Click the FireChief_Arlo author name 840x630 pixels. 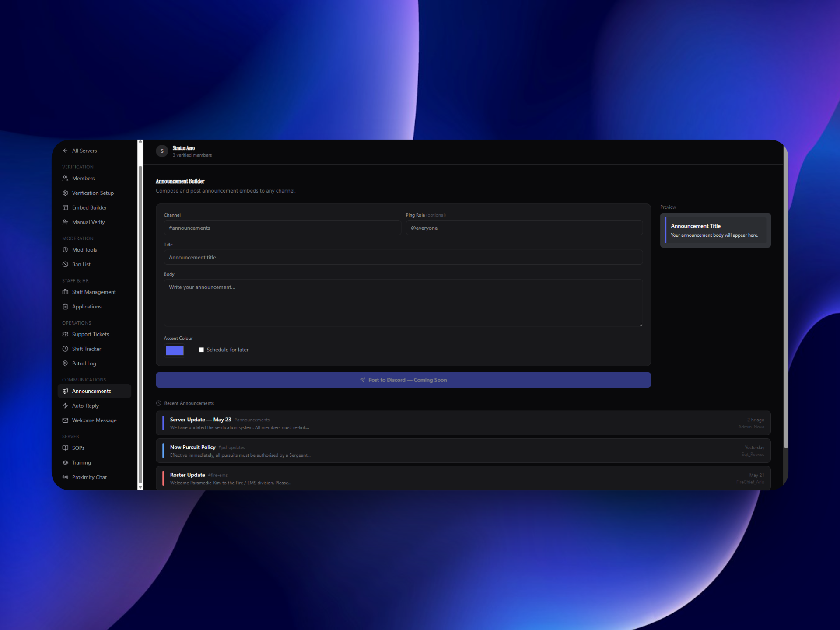750,482
